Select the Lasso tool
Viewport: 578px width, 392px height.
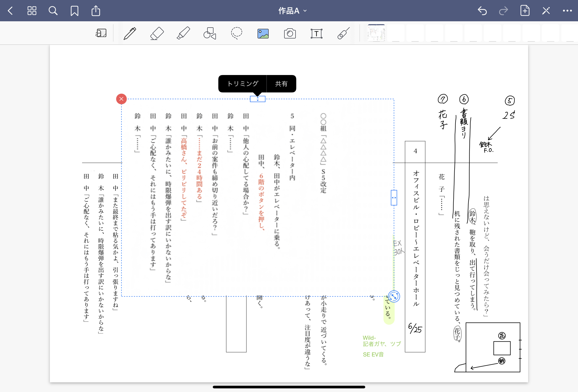(236, 33)
